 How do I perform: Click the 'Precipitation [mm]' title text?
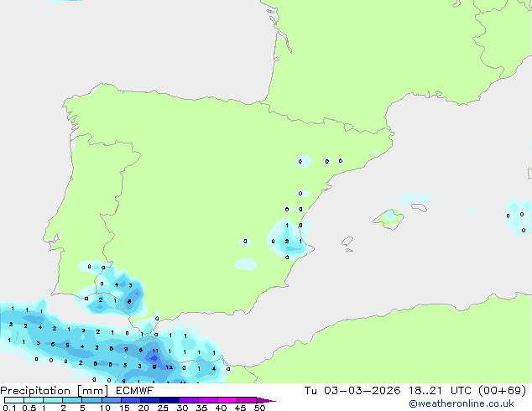tap(55, 391)
